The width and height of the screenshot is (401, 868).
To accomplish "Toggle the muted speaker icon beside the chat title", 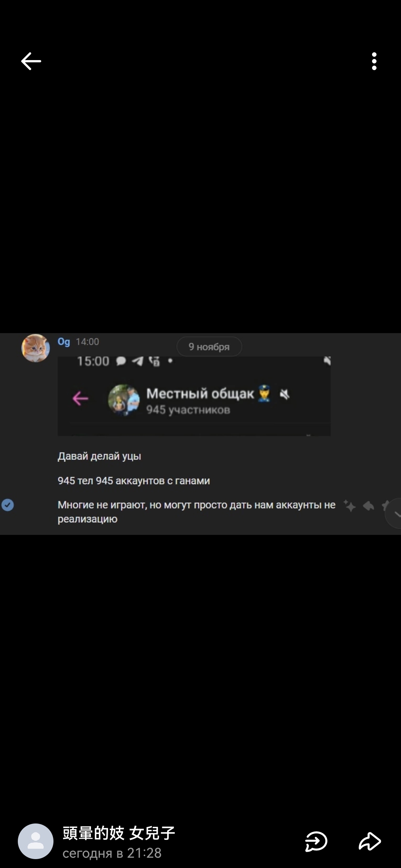I will [284, 394].
